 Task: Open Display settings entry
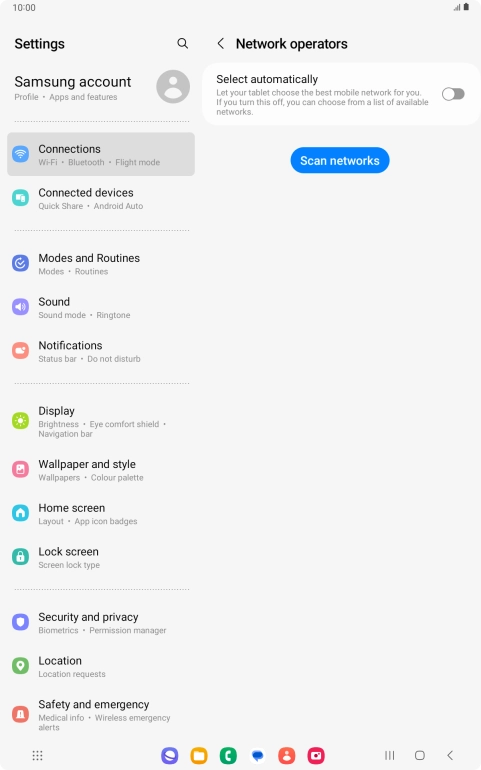coord(101,421)
